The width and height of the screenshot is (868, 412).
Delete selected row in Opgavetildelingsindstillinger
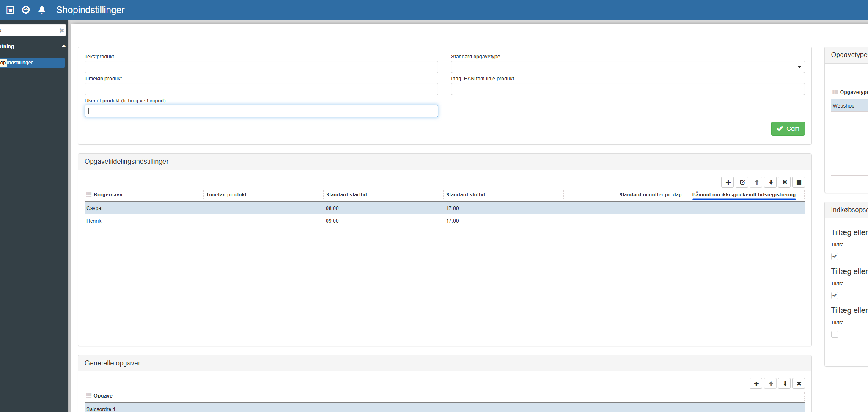[x=785, y=182]
